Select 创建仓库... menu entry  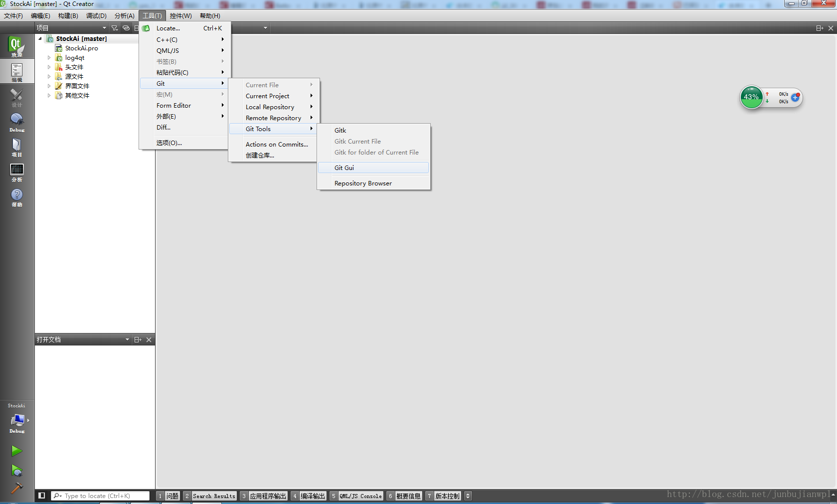274,155
